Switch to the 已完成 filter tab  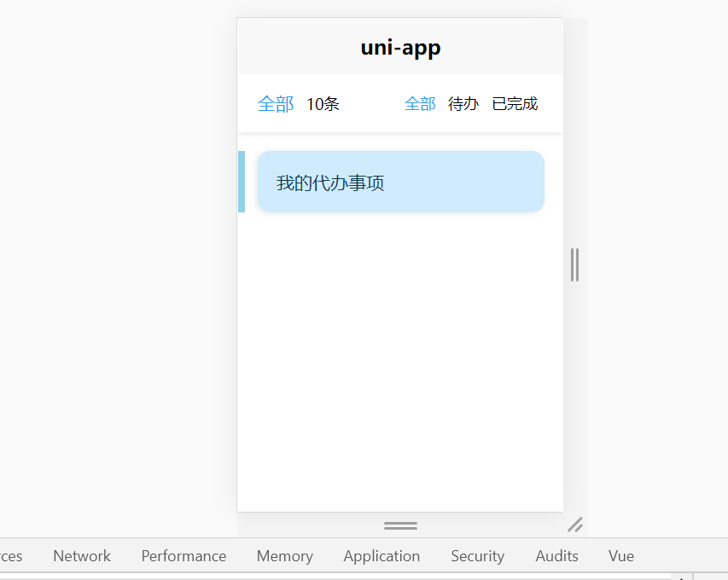[x=515, y=104]
